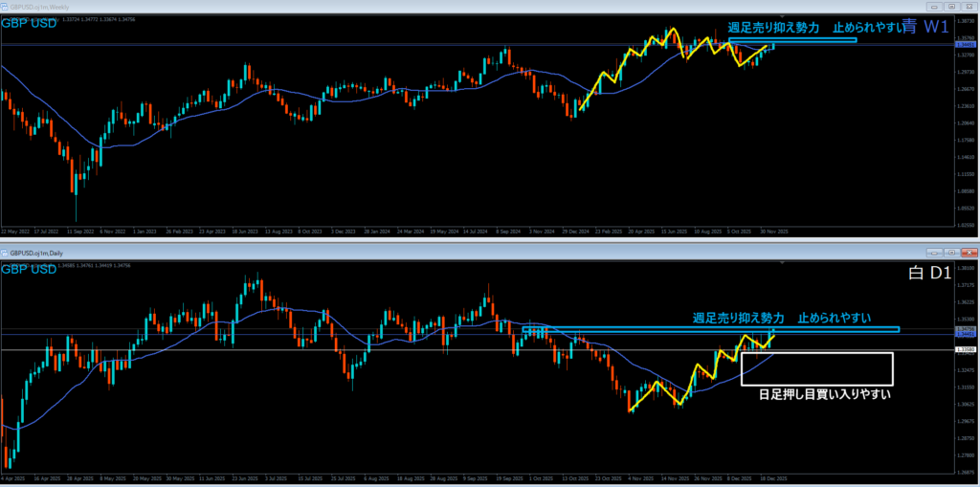
Task: Minimize the GBPUSD Weekly chart window
Action: 935,7
